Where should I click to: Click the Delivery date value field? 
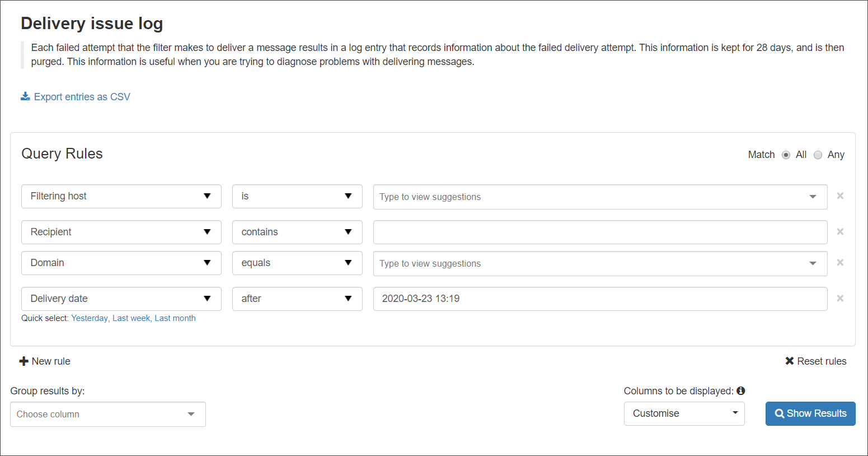(600, 299)
